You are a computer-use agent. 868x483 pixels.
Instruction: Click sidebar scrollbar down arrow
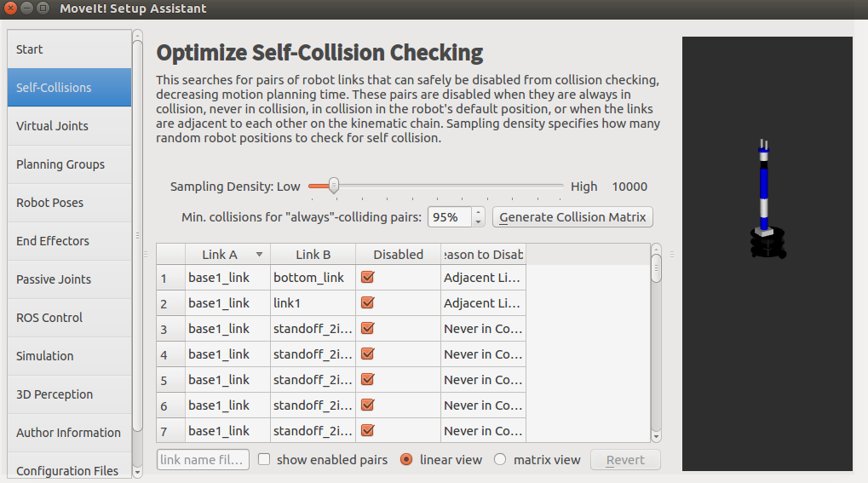pos(138,473)
